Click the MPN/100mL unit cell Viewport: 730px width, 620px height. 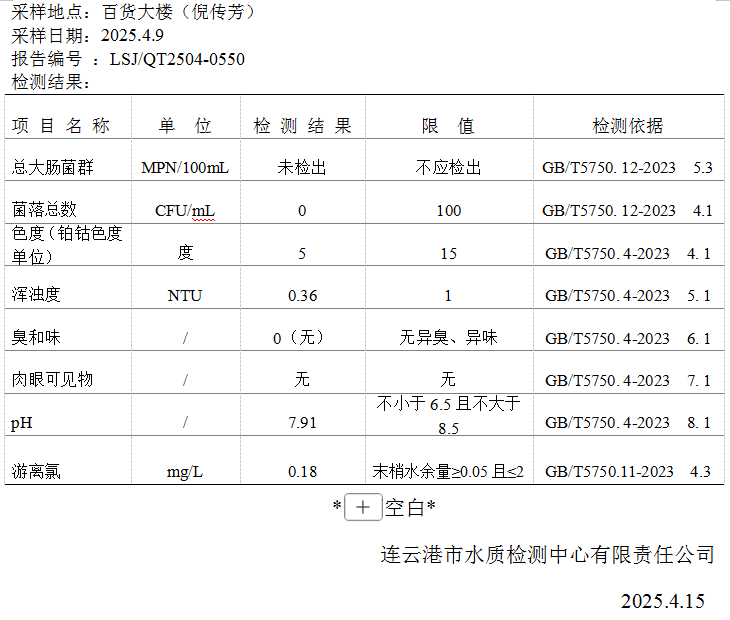click(185, 167)
